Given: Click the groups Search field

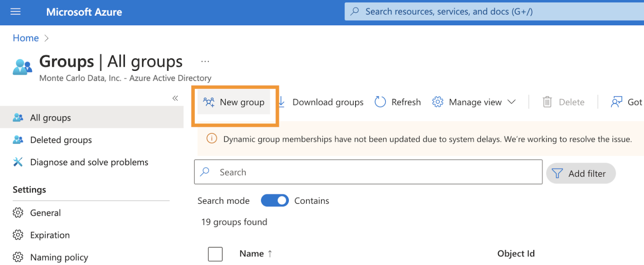Looking at the screenshot, I should point(368,172).
